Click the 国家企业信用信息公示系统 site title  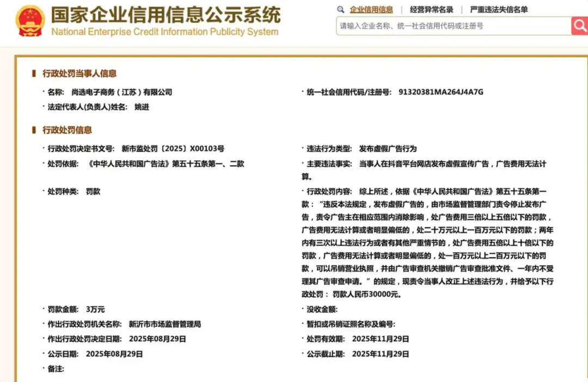click(166, 14)
